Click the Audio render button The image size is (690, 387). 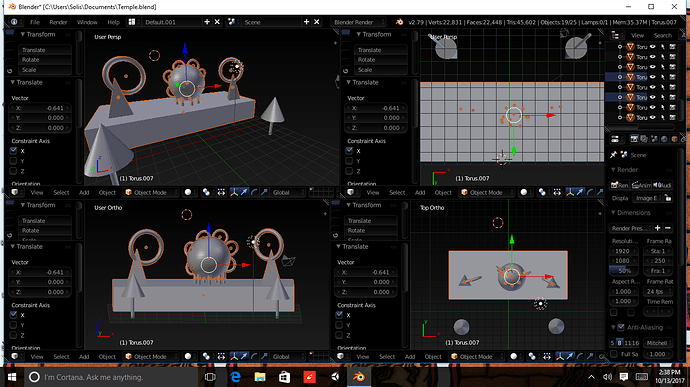[662, 185]
